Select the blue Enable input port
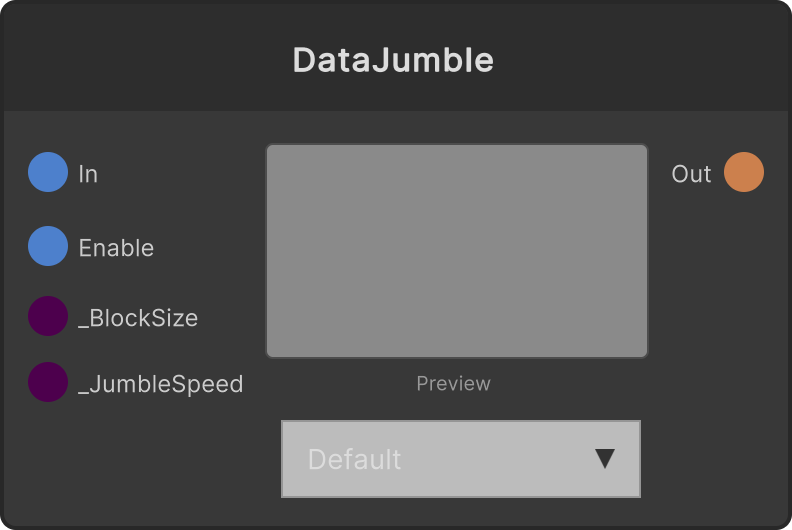 (48, 246)
